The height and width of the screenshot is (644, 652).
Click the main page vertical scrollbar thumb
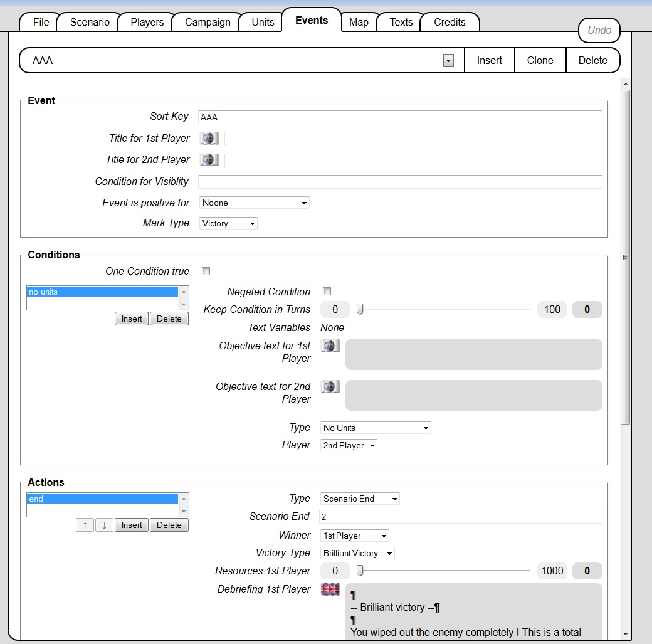tap(626, 256)
